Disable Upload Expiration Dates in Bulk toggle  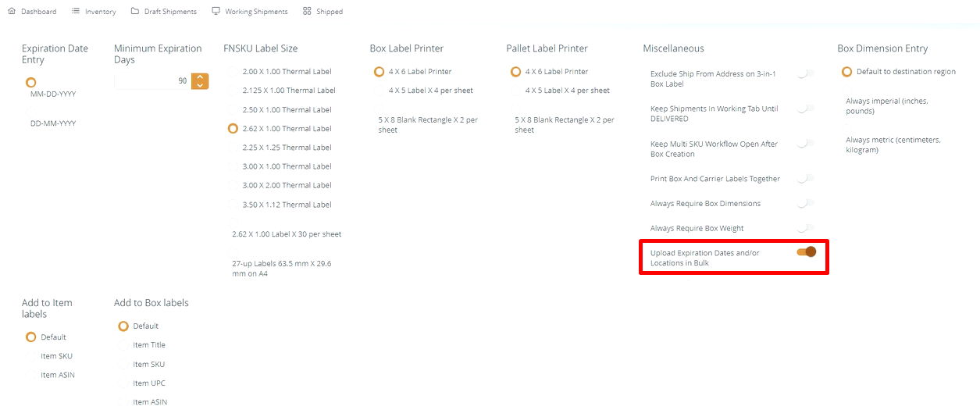point(806,252)
